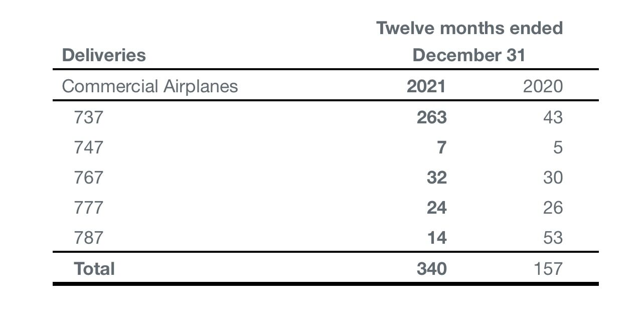644x321 pixels.
Task: Select the 2021 total of 340
Action: point(431,269)
